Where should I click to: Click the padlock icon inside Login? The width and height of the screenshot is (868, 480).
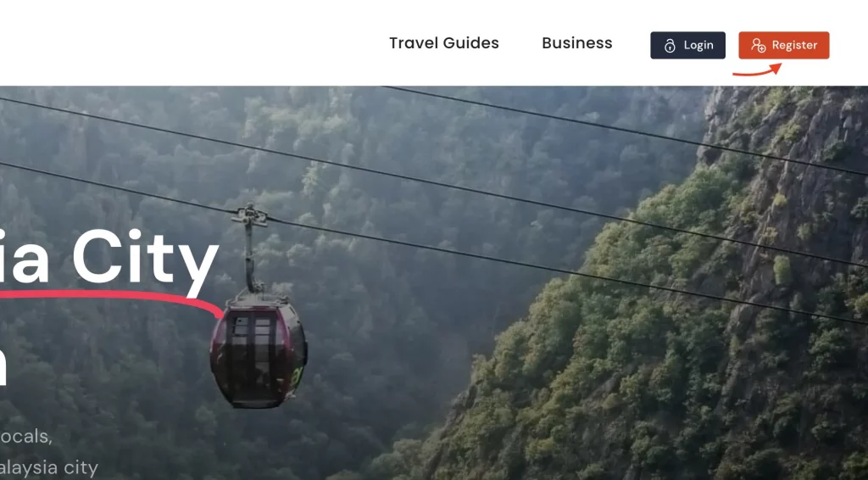pyautogui.click(x=670, y=46)
